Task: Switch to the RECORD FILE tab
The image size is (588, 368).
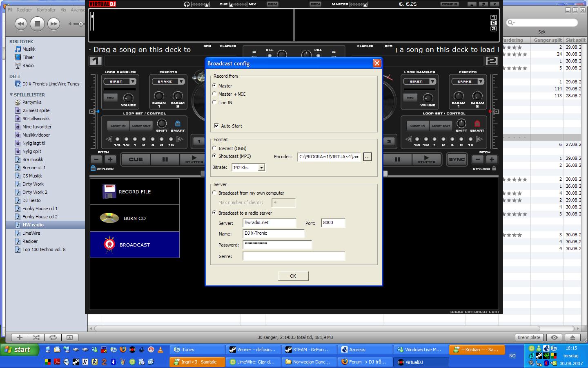Action: [135, 191]
